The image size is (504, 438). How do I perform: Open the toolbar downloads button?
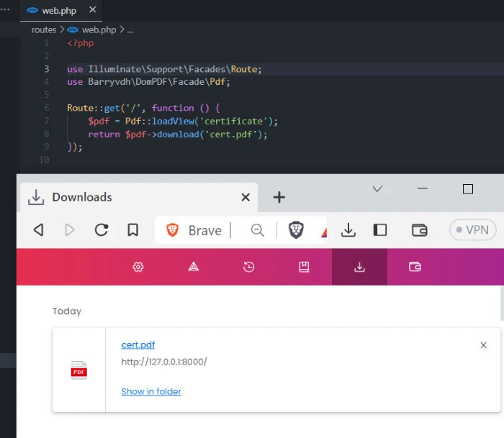(x=348, y=230)
